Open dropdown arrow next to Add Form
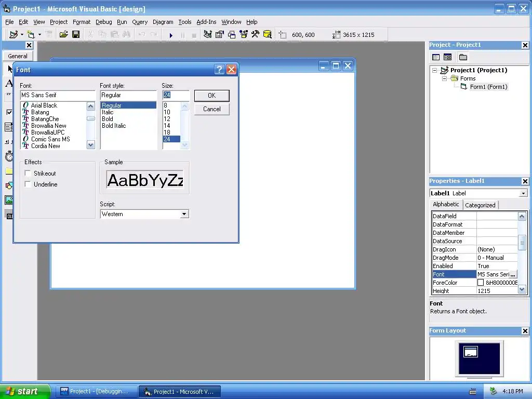 coord(39,35)
